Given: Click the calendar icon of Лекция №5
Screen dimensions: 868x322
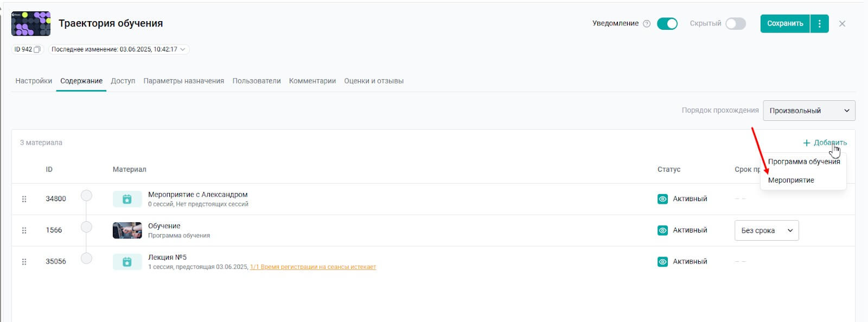Looking at the screenshot, I should [x=127, y=262].
